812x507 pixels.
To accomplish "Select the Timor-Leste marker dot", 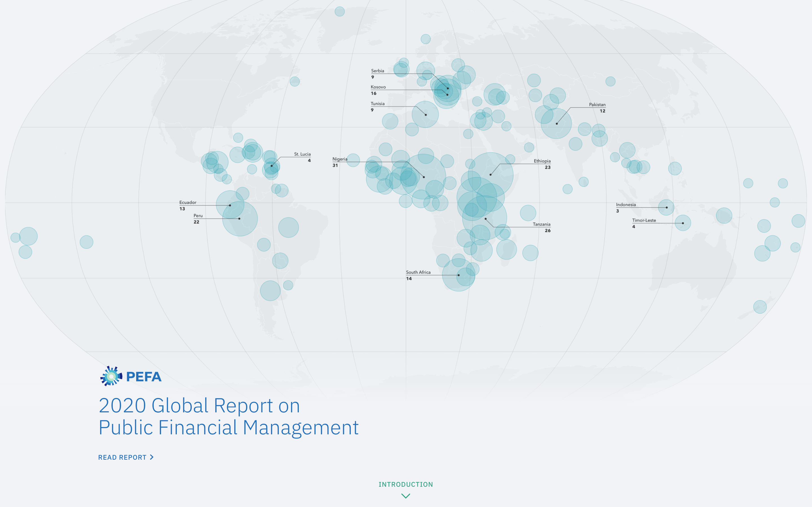I will [683, 223].
